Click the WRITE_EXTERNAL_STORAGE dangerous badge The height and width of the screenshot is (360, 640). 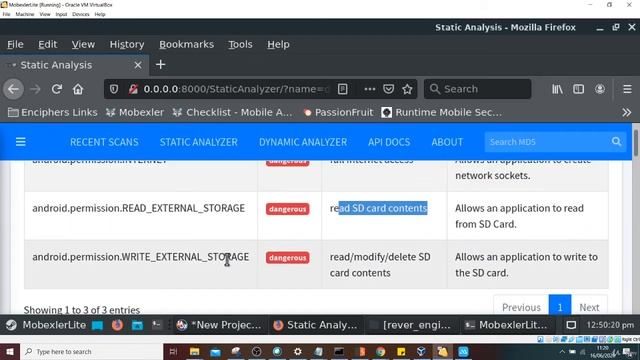[287, 258]
